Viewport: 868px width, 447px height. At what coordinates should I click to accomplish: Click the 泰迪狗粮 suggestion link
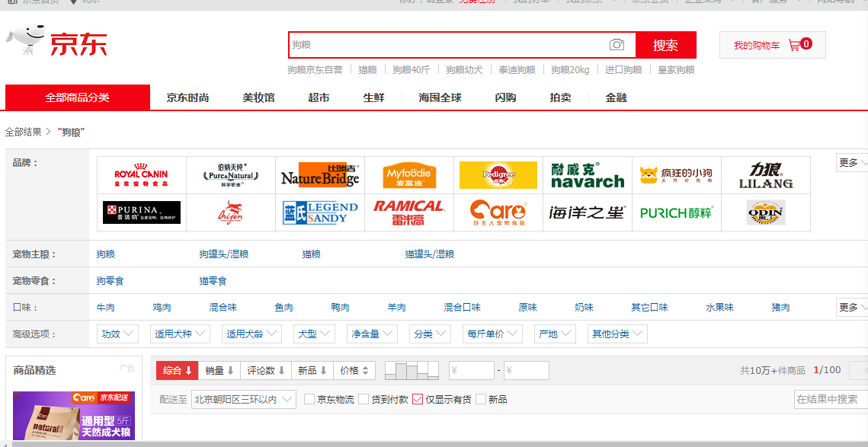[517, 70]
